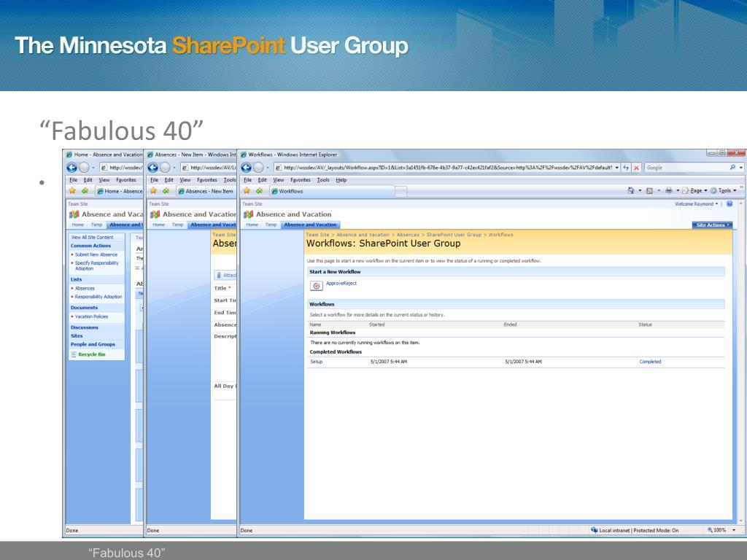
Task: Select Temp site tab in Workflows window
Action: pos(271,225)
